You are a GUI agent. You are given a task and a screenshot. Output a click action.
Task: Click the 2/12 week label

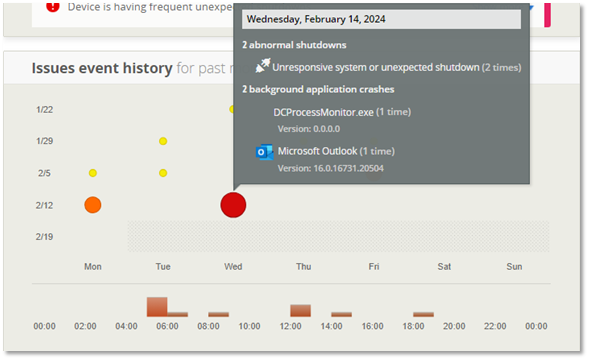tap(44, 205)
